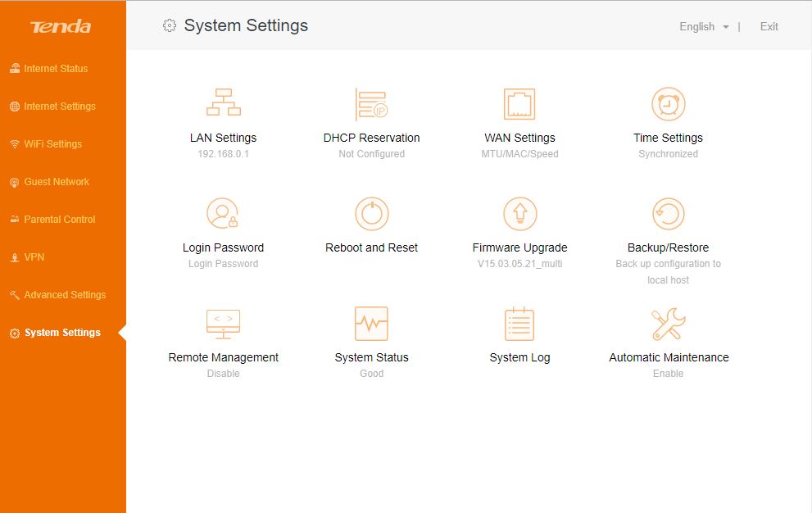Click the Time Settings label
Image resolution: width=812 pixels, height=513 pixels.
click(x=668, y=138)
